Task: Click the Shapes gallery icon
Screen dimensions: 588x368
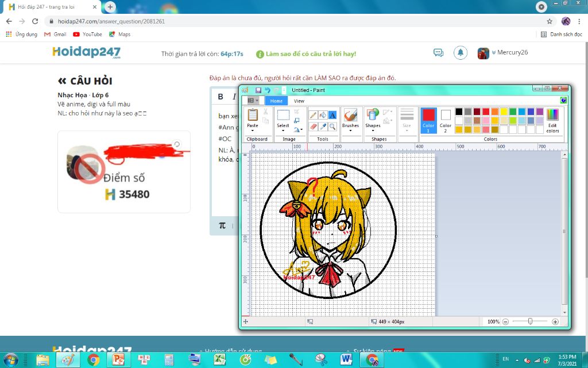Action: [373, 114]
